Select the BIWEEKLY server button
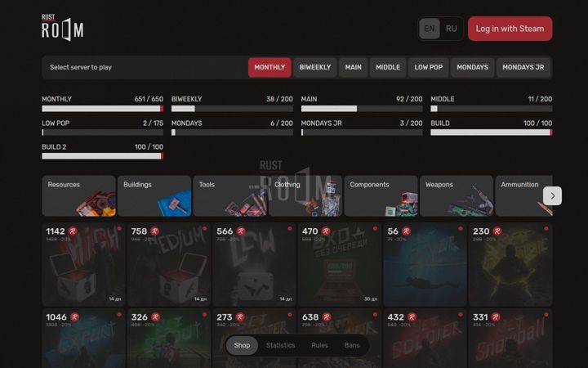Screen dimensions: 588x368 315,67
